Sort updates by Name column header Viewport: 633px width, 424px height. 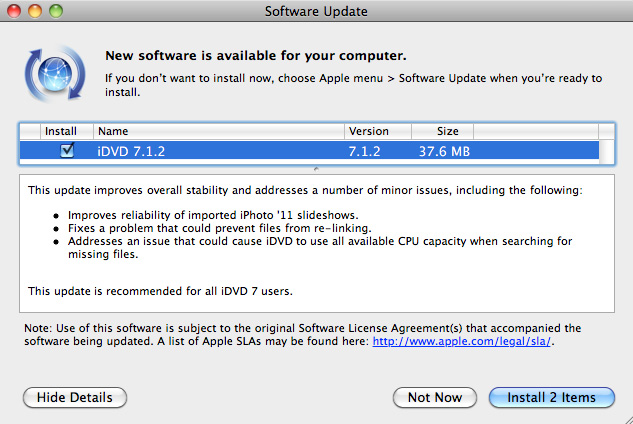(218, 131)
